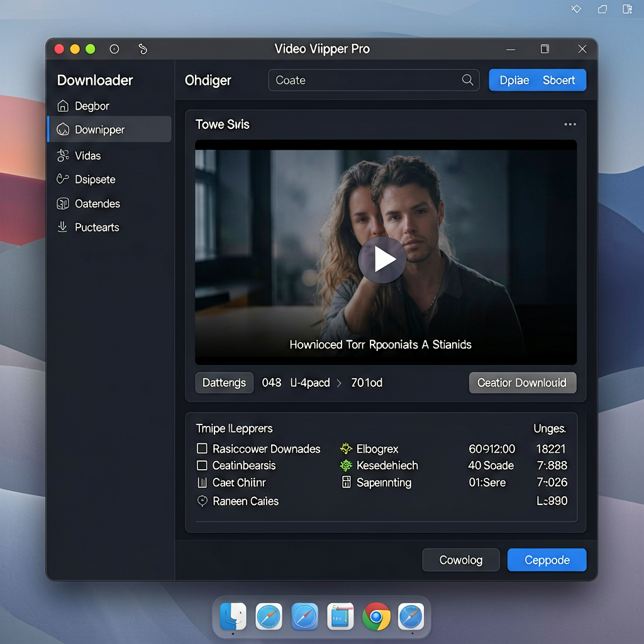Viewport: 644px width, 644px height.
Task: Check the Rasiccower Downades checkbox
Action: click(x=202, y=448)
